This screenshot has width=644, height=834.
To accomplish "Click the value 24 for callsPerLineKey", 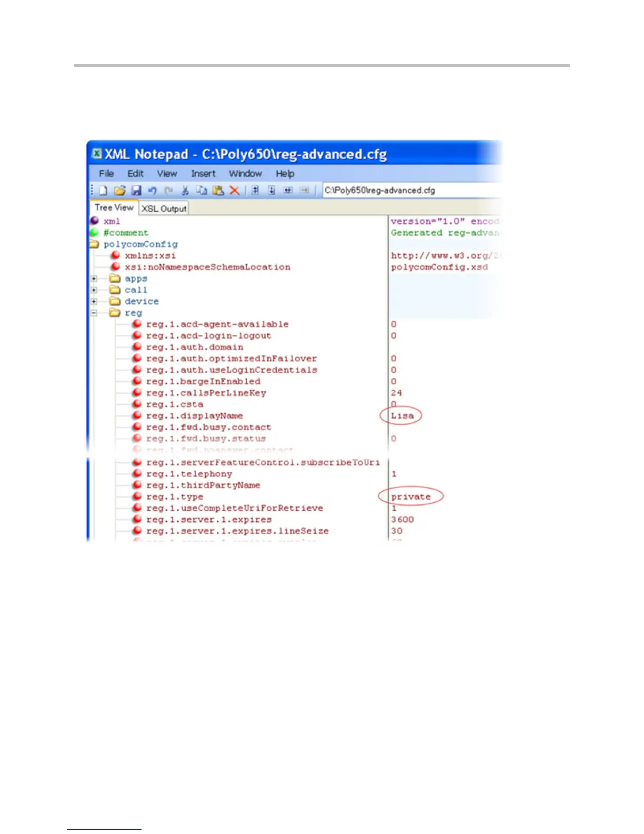I will coord(396,393).
